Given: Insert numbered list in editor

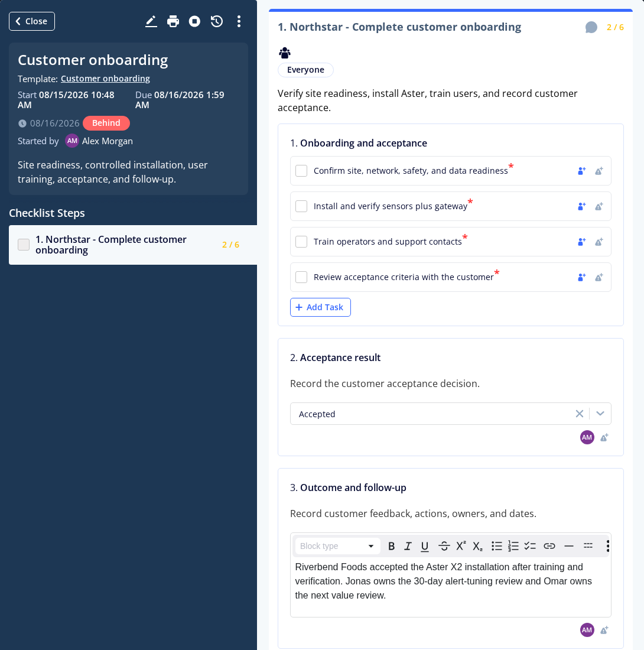Looking at the screenshot, I should (x=513, y=546).
